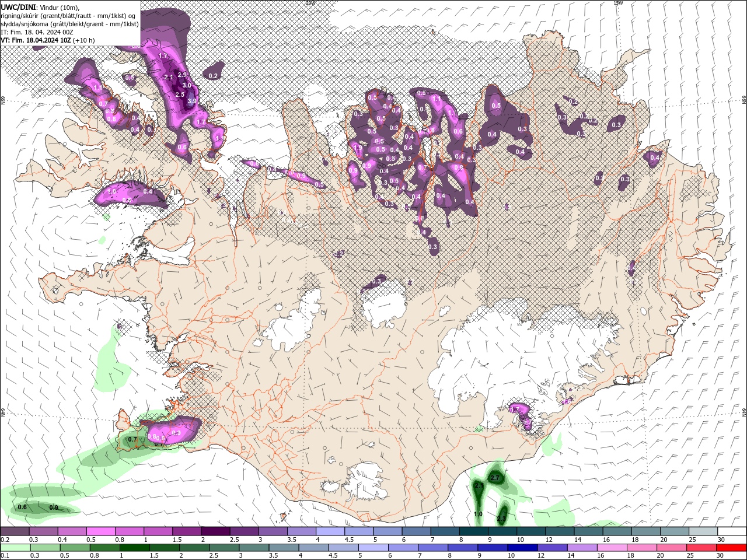Click the '2.9' snowfall value on the map

[181, 75]
